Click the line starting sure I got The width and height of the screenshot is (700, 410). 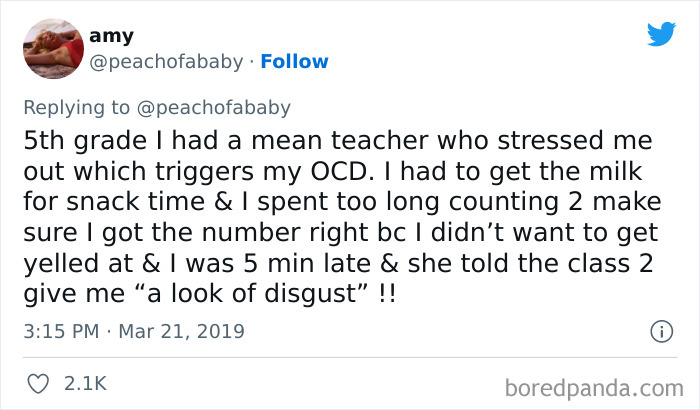(x=341, y=233)
